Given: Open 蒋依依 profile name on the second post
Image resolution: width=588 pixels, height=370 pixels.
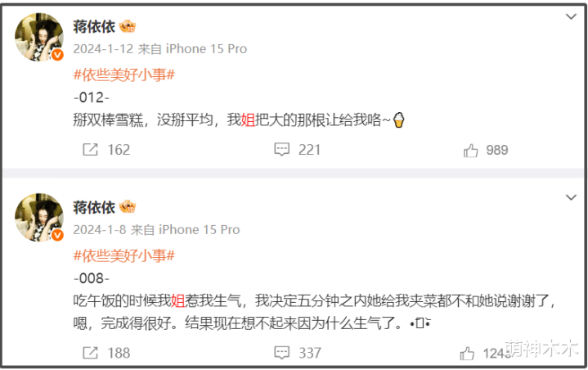Looking at the screenshot, I should point(94,207).
